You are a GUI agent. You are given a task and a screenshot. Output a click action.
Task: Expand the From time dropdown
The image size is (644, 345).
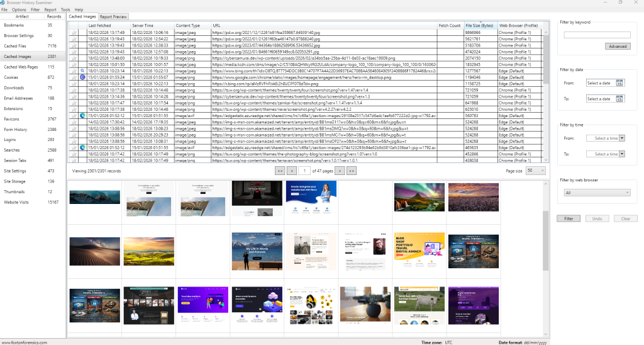pos(621,139)
